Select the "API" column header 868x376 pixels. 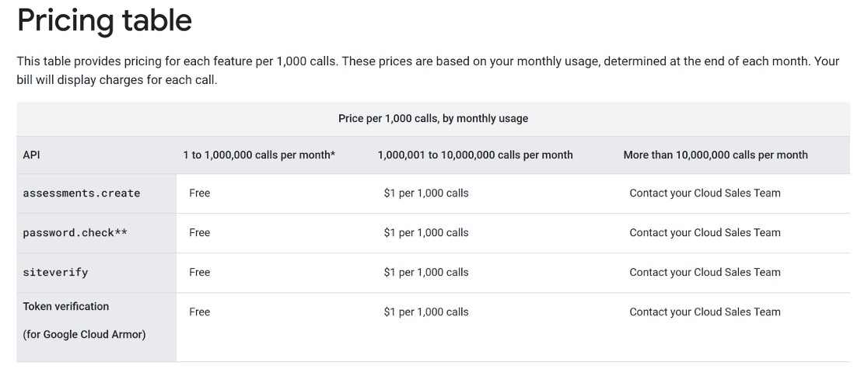tap(32, 155)
